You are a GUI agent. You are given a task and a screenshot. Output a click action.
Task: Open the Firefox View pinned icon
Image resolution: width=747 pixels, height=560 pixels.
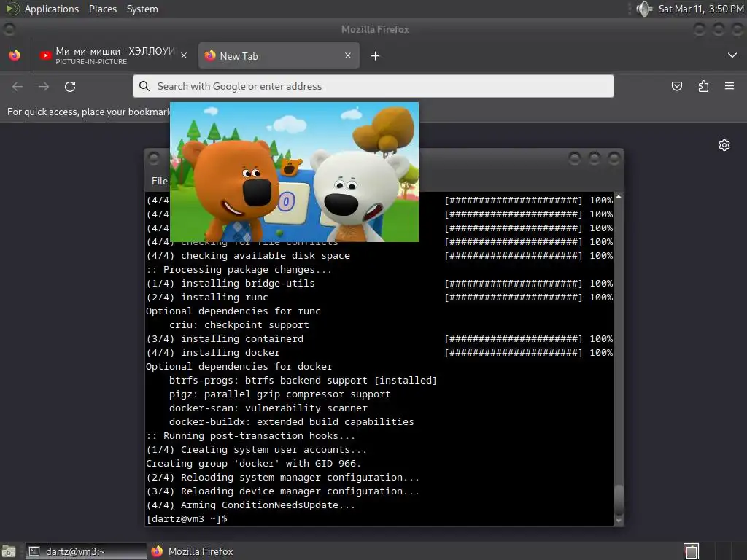15,55
